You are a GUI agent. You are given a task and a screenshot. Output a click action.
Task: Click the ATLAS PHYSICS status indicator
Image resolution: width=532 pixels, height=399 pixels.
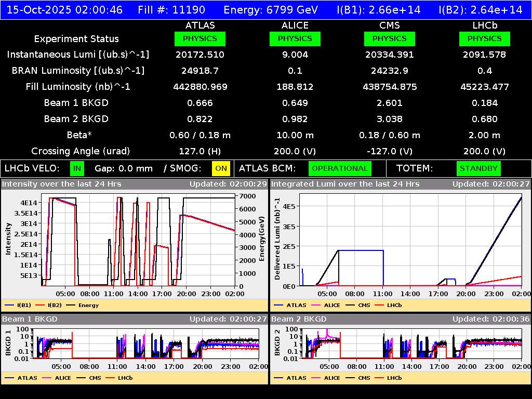200,38
